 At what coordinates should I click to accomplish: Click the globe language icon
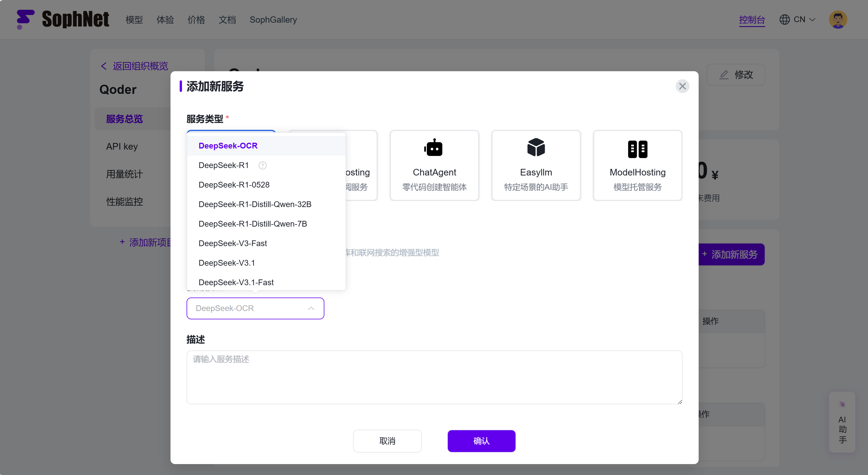[784, 20]
